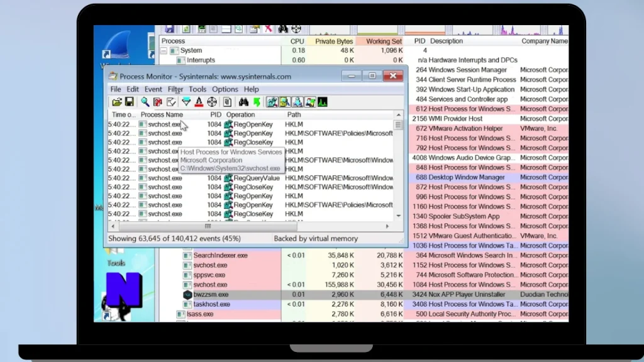
Task: Click horizontal scrollbar thumb in Process Monitor
Action: [208, 226]
